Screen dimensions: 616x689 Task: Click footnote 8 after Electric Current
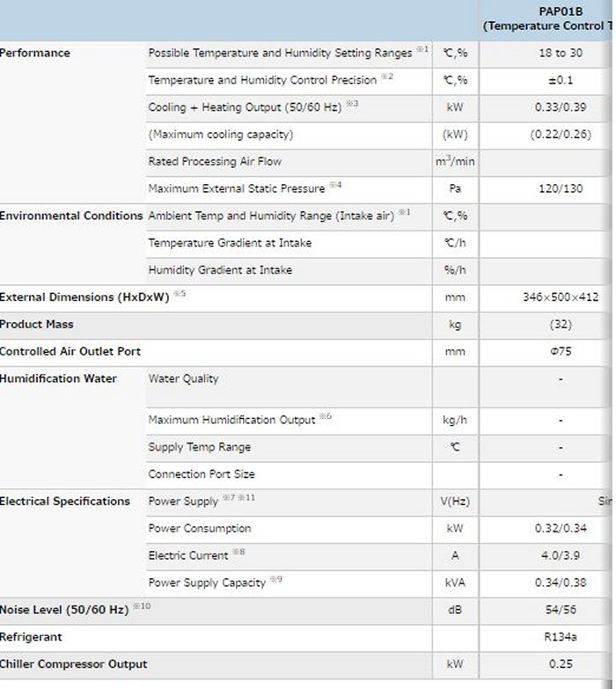pos(238,552)
